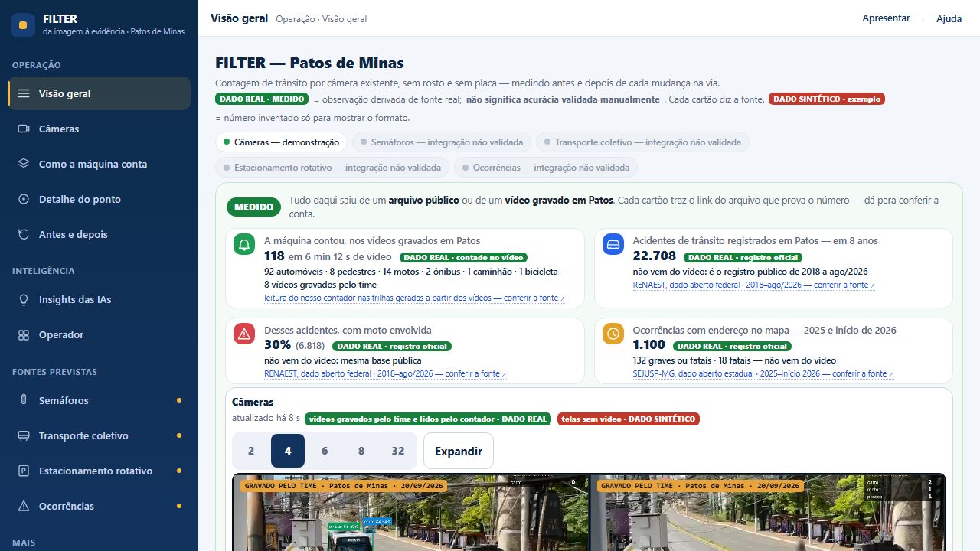Image resolution: width=980 pixels, height=551 pixels.
Task: Click the yellow clock icon on occurrences card
Action: [613, 334]
